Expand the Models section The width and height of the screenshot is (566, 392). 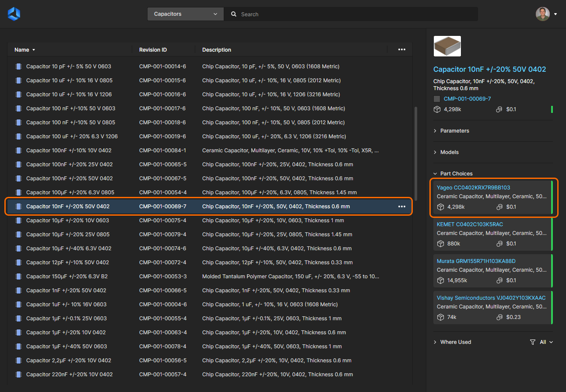(449, 152)
